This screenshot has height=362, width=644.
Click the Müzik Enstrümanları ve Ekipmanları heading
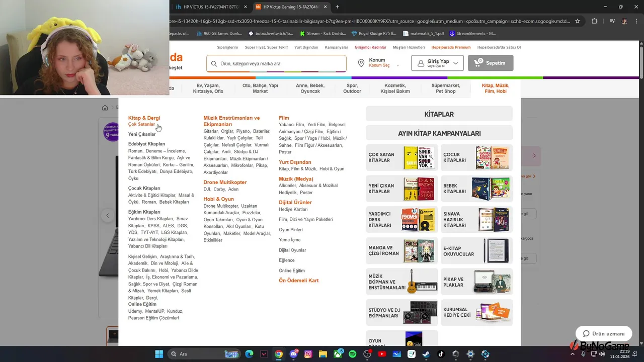pos(231,121)
